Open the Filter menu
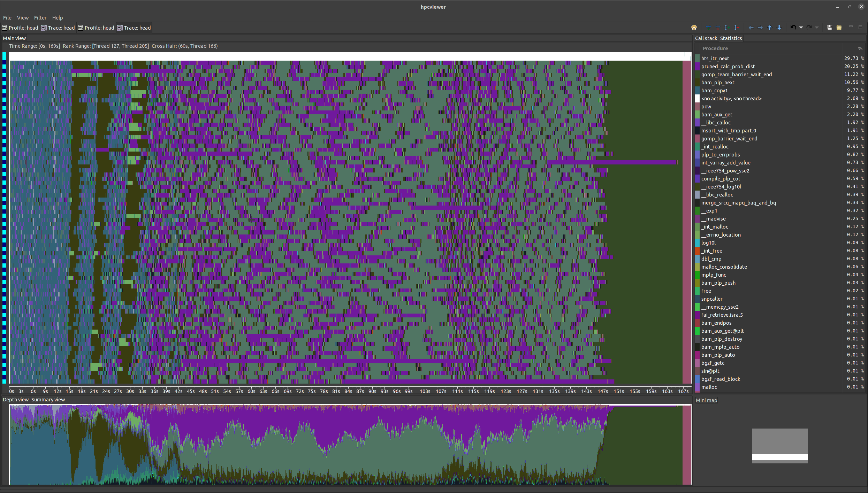The width and height of the screenshot is (868, 493). (x=40, y=18)
